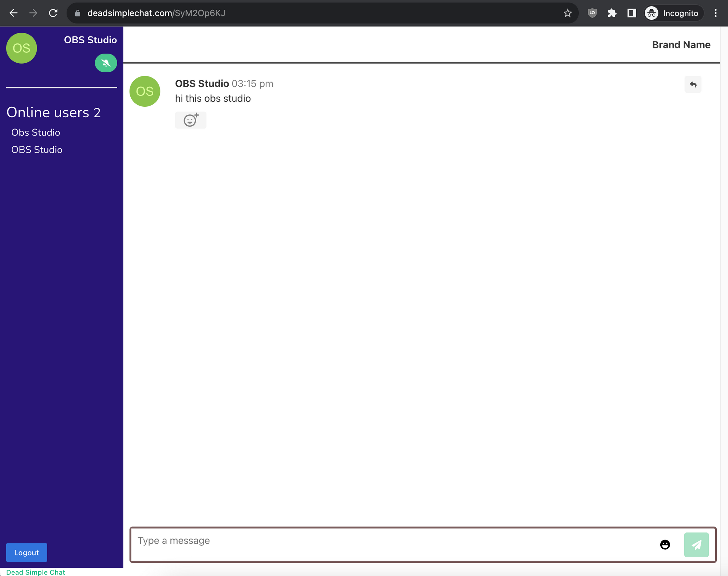
Task: Select Brand Name label in header area
Action: click(681, 44)
